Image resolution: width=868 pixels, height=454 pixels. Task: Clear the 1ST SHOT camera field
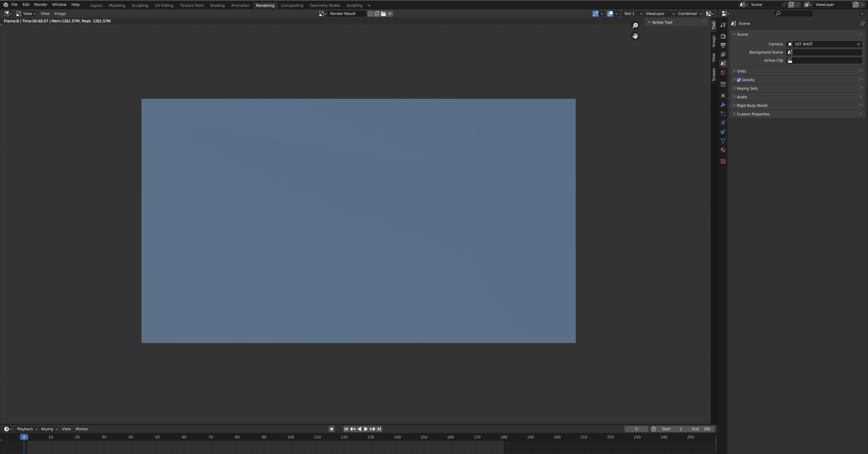(858, 44)
